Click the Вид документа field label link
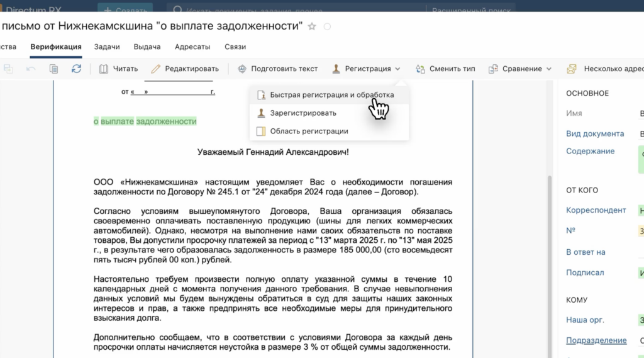The width and height of the screenshot is (644, 358). [x=595, y=133]
